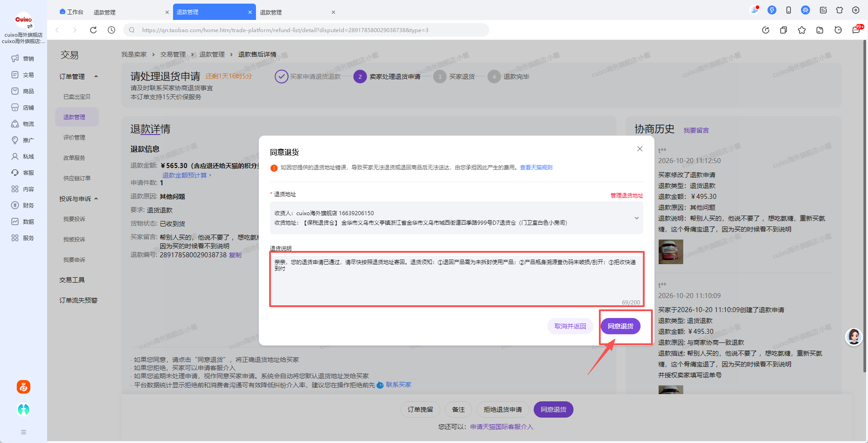
Task: Close the active blue 退款管理 tab
Action: (250, 12)
